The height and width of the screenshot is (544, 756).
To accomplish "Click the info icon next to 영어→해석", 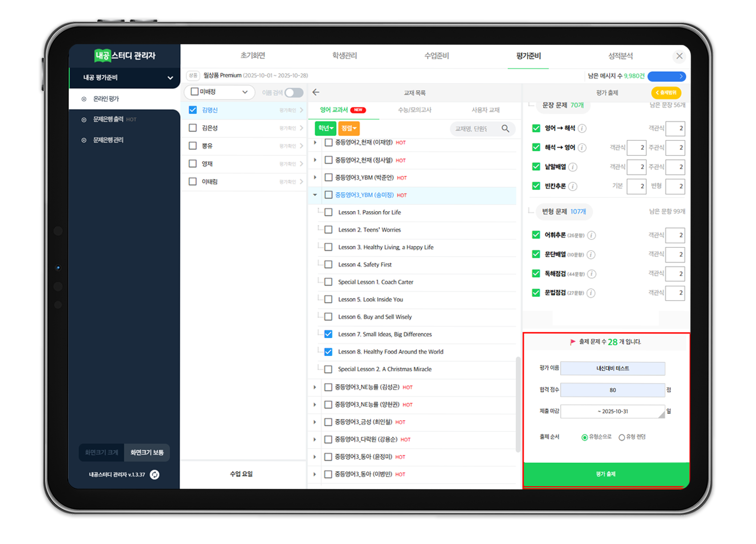I will tap(582, 128).
